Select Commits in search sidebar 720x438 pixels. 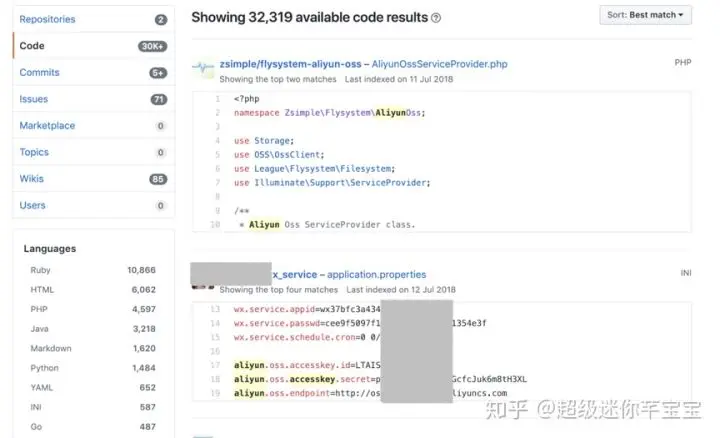(x=39, y=72)
